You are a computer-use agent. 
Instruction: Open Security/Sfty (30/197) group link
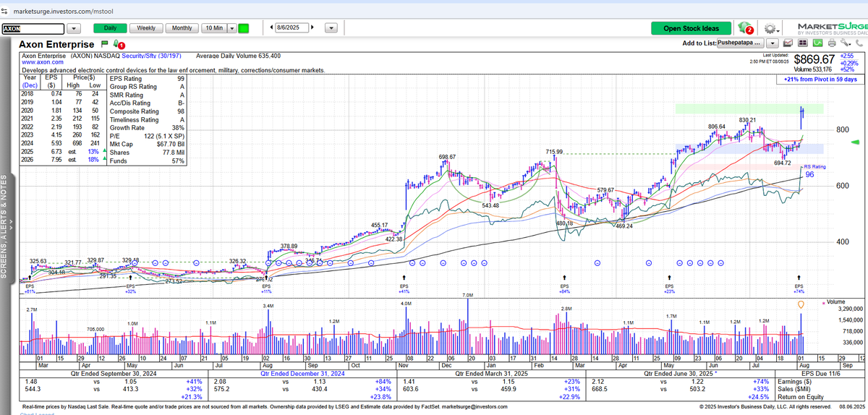[151, 56]
